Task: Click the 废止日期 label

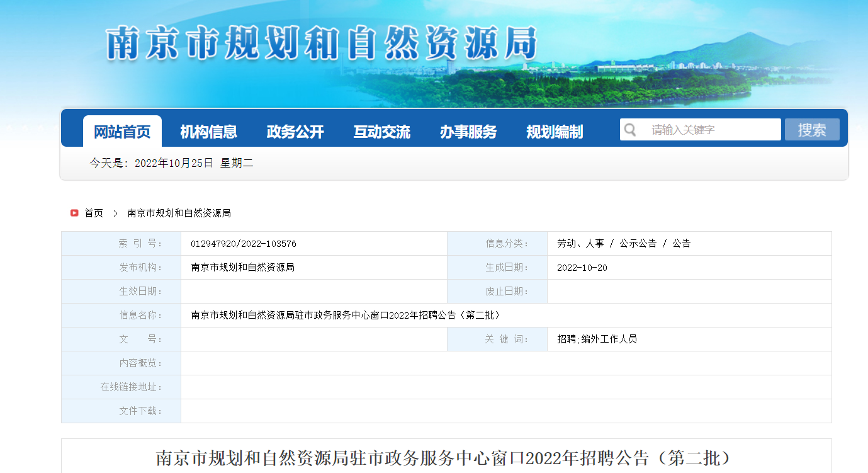Action: click(507, 291)
